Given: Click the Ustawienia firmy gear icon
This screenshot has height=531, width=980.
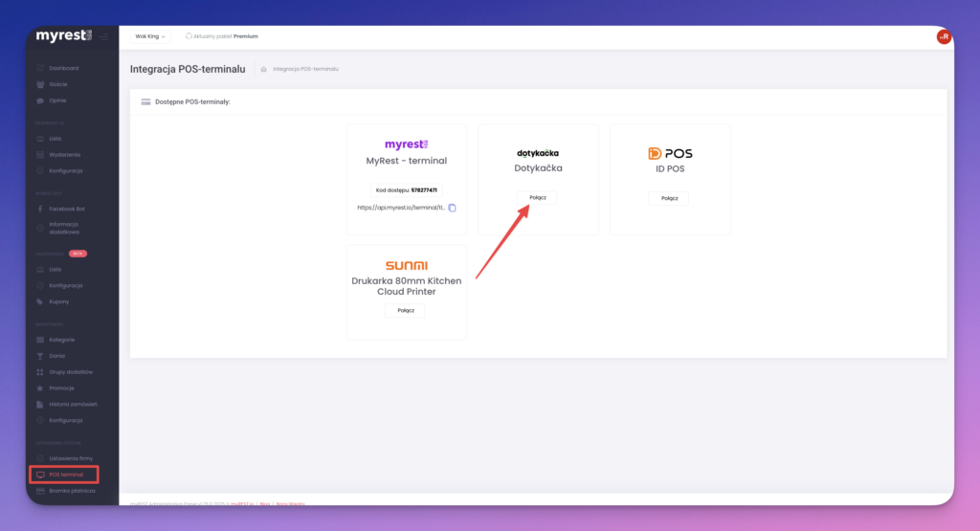Looking at the screenshot, I should click(40, 458).
